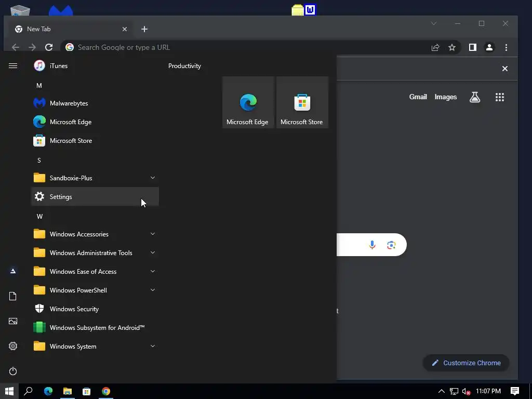Click the Windows Start button

coord(9,391)
